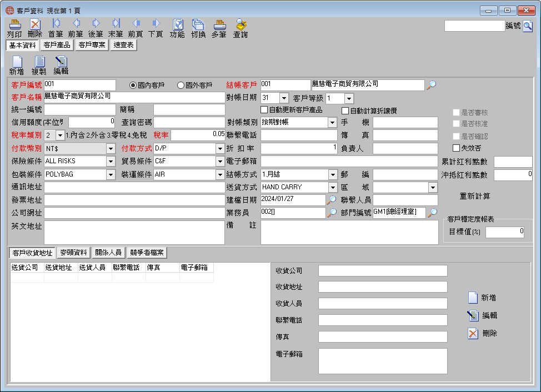Open the 送貨方式 delivery method dropdown
The width and height of the screenshot is (541, 392).
point(333,188)
